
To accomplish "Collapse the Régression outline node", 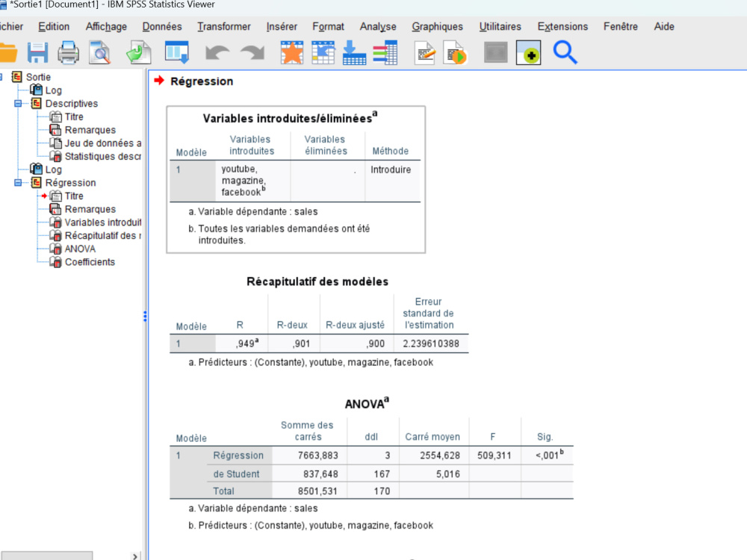I will pos(18,182).
